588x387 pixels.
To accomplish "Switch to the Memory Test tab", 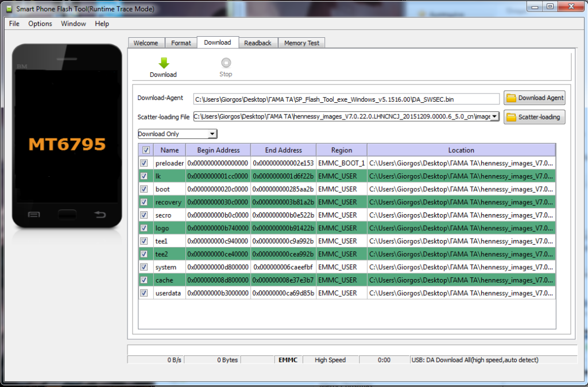I will (301, 43).
